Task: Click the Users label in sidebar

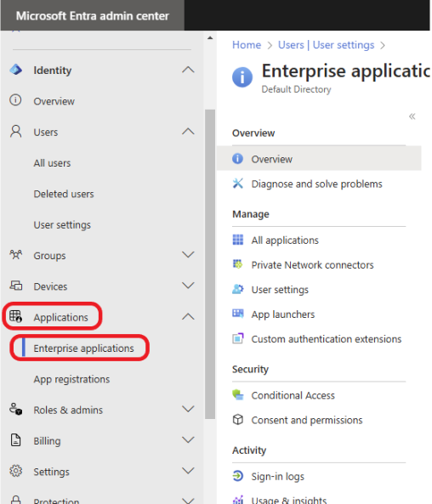Action: pyautogui.click(x=46, y=132)
